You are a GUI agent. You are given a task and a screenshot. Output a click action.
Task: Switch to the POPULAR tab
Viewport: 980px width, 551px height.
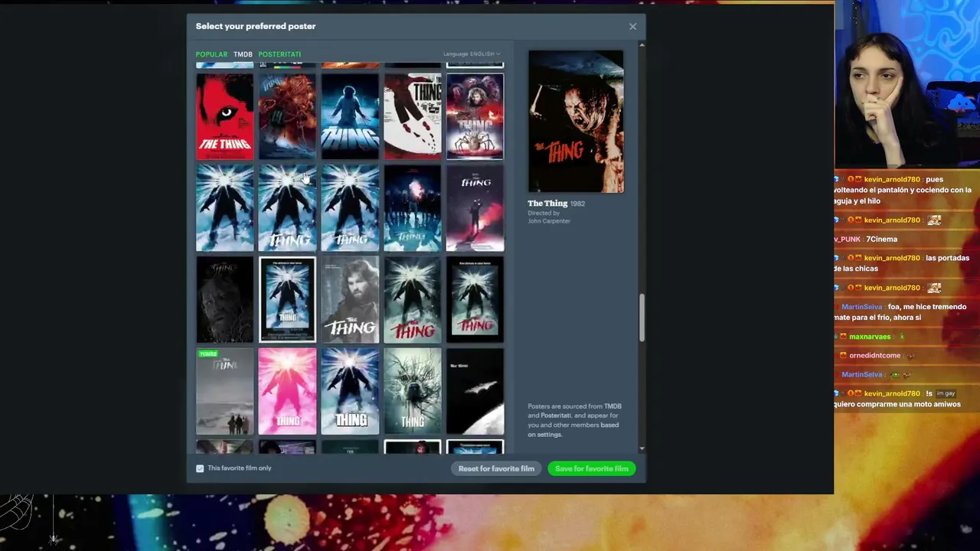211,54
